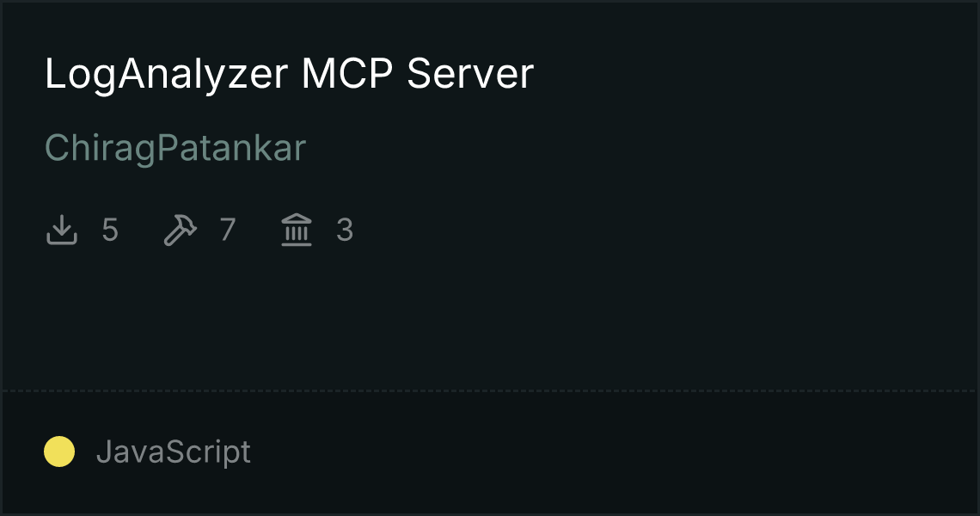This screenshot has height=516, width=980.
Task: Visit the ChiragPatankar author link
Action: click(x=175, y=149)
